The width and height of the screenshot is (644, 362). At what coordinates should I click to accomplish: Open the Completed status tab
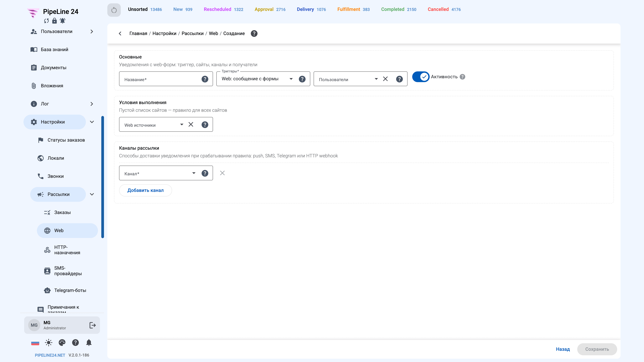(398, 10)
